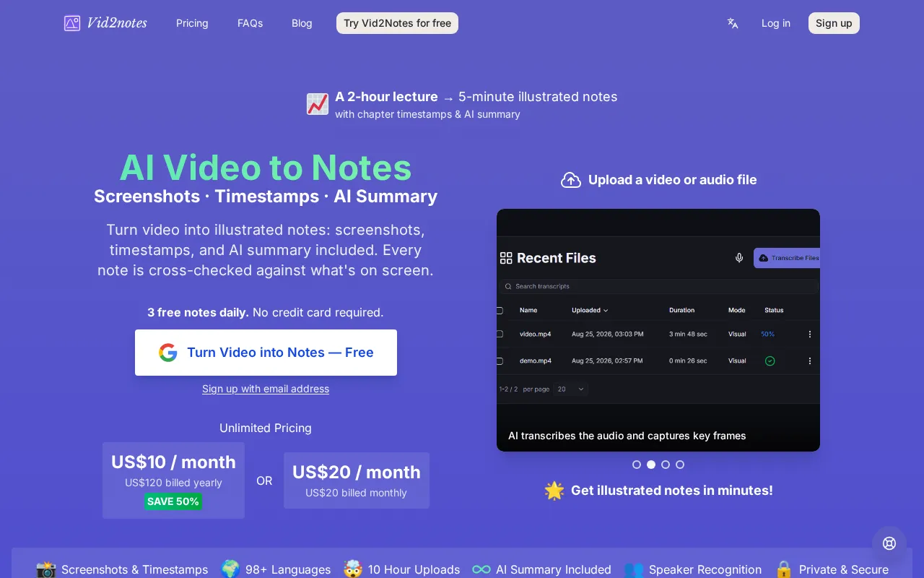Click the SAVE 50% badge
This screenshot has height=578, width=924.
[x=173, y=501]
